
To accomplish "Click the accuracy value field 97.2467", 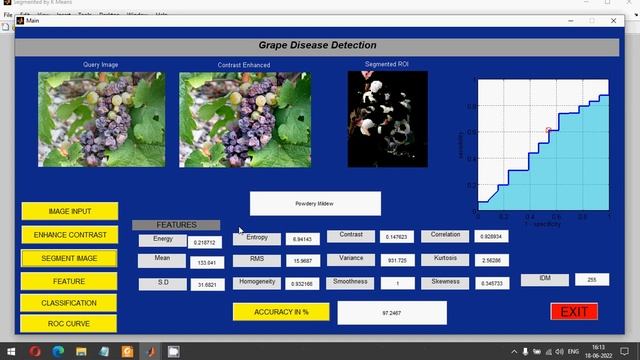I will pyautogui.click(x=392, y=313).
